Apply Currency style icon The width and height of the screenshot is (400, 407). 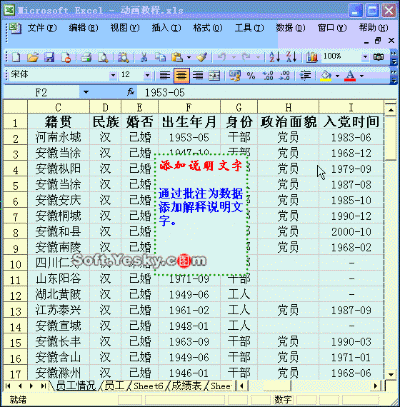coord(235,76)
